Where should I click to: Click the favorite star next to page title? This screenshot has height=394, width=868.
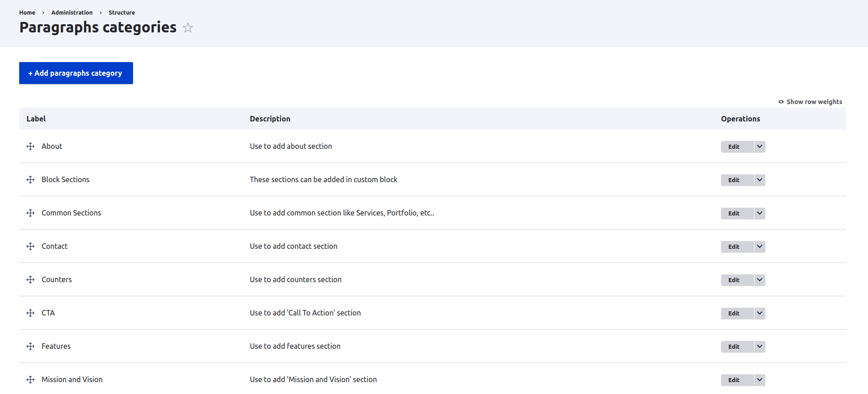point(187,28)
